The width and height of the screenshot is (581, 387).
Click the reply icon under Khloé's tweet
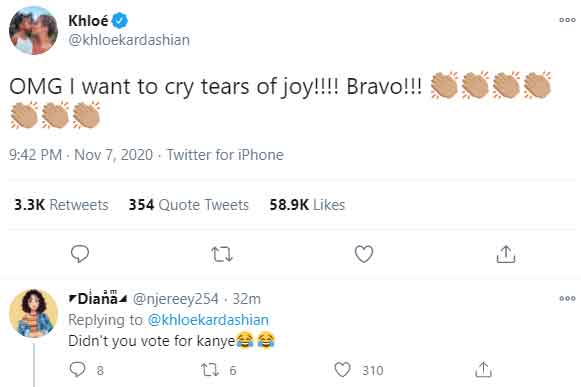point(80,254)
